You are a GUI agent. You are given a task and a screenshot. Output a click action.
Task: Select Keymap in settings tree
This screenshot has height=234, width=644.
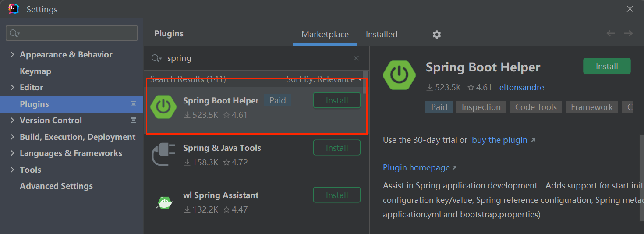(x=35, y=71)
